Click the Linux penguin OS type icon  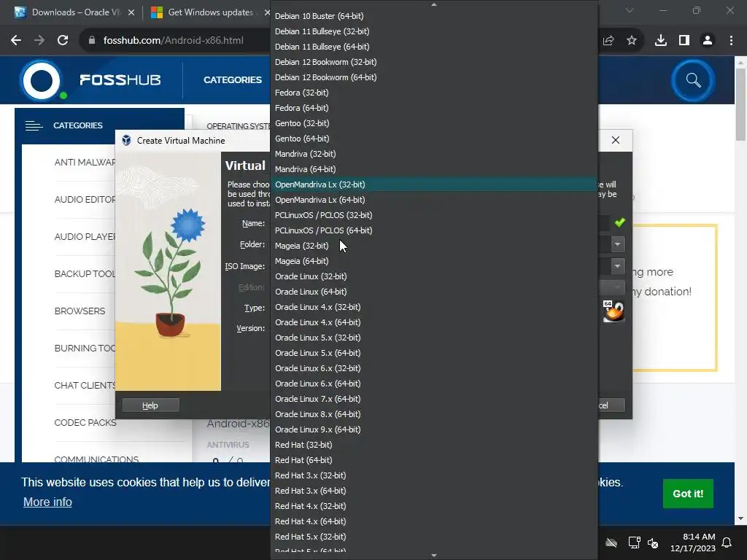613,312
